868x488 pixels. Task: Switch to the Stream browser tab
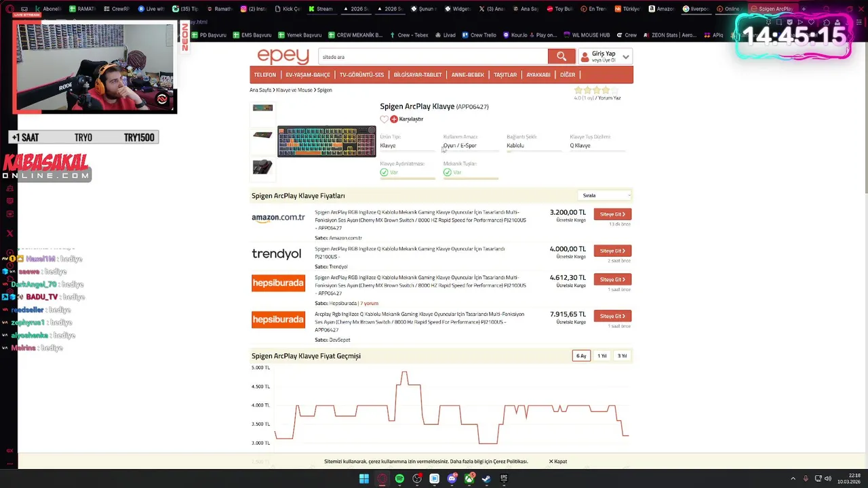coord(321,9)
